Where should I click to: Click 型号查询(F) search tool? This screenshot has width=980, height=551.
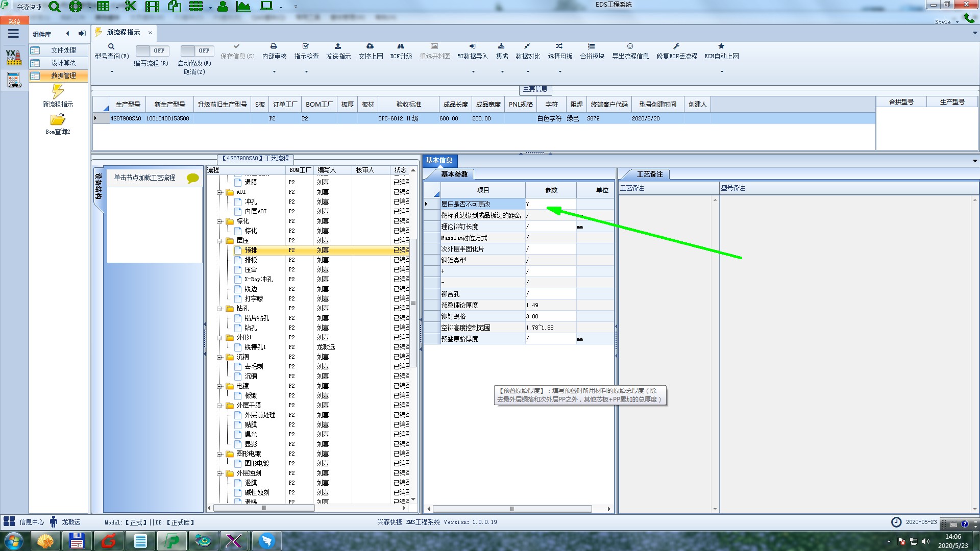click(x=111, y=52)
